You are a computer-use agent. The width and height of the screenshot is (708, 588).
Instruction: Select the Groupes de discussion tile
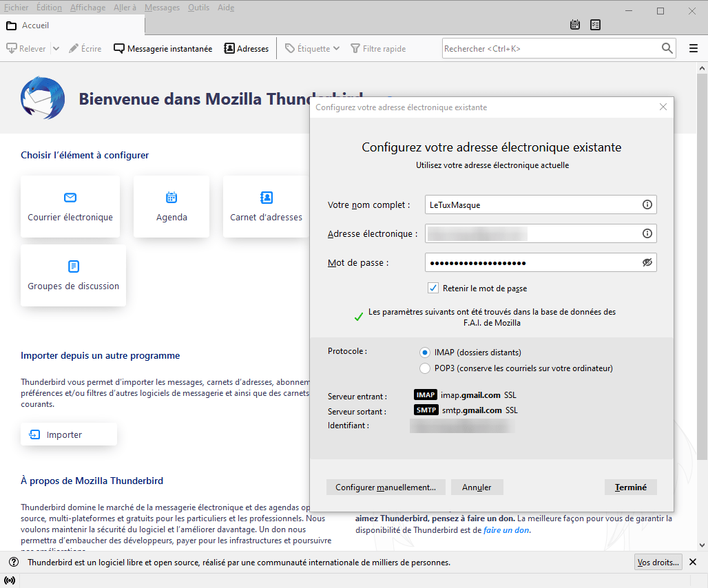coord(74,275)
